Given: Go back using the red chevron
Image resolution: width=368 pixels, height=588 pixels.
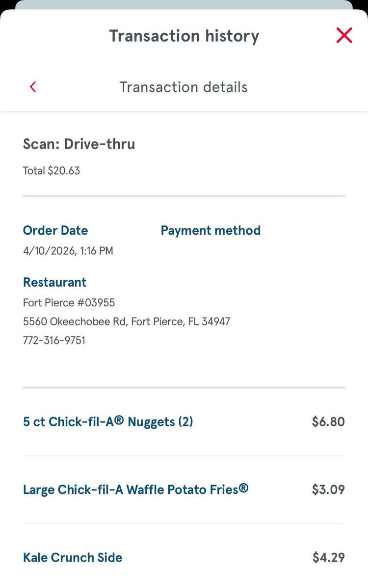Looking at the screenshot, I should pyautogui.click(x=33, y=87).
